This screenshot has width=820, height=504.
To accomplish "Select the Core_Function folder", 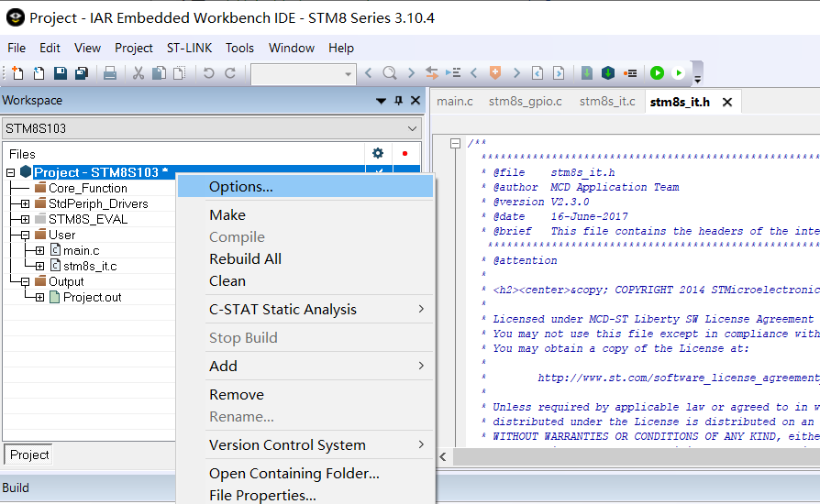I will pos(87,188).
